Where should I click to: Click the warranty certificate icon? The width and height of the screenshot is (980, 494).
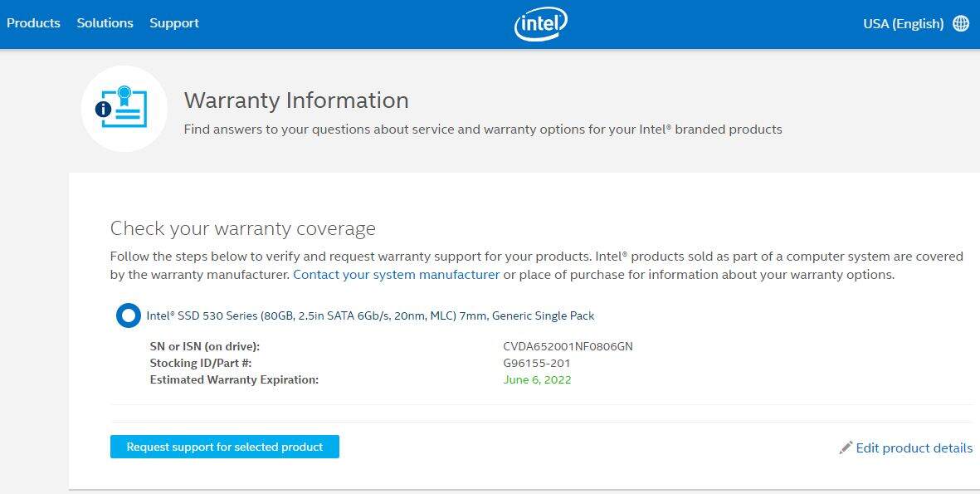point(124,108)
